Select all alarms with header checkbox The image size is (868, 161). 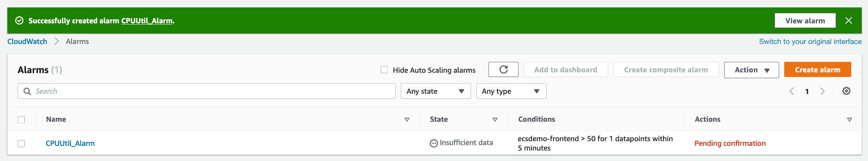(x=21, y=120)
